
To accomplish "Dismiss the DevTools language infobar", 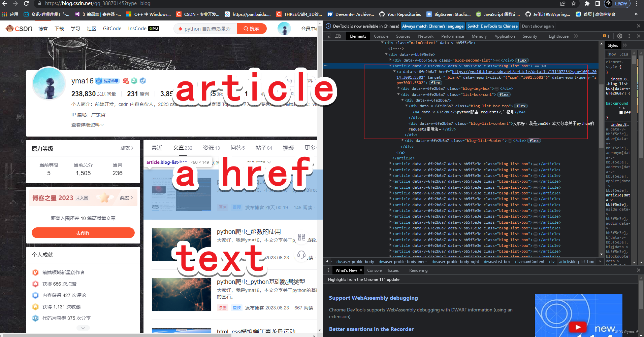I will coord(639,26).
